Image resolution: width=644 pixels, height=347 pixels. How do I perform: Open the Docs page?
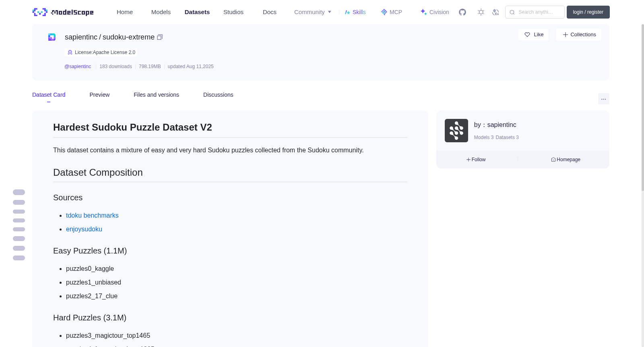(x=270, y=12)
